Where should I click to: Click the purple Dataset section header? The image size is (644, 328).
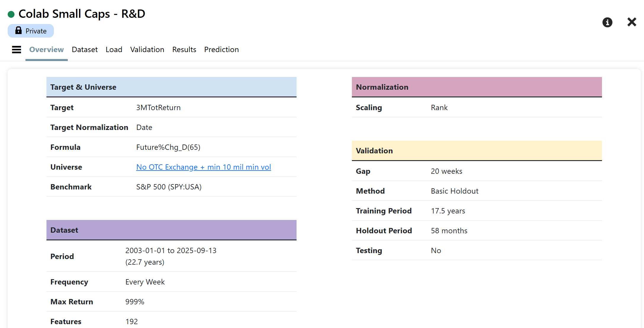tap(171, 230)
